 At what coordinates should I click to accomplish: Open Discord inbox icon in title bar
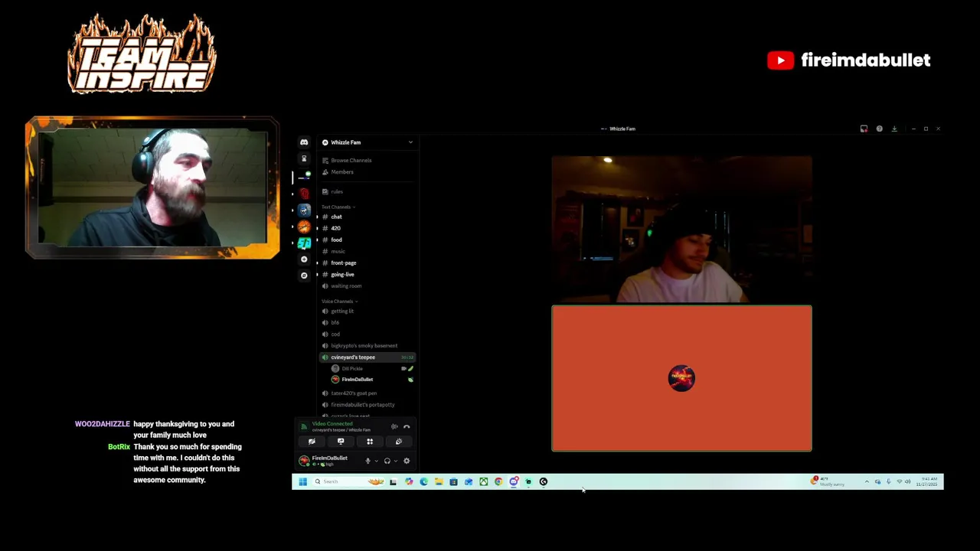pyautogui.click(x=864, y=129)
